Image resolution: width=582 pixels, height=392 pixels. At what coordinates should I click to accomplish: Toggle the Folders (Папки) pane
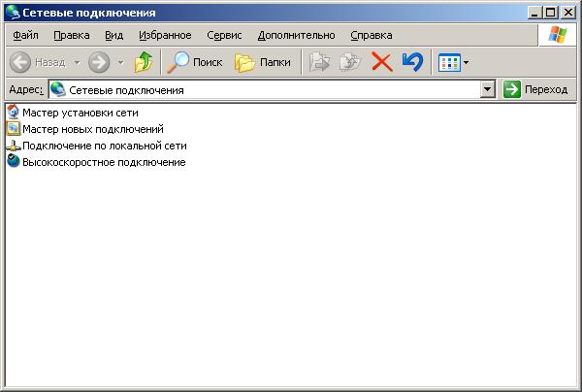click(263, 62)
